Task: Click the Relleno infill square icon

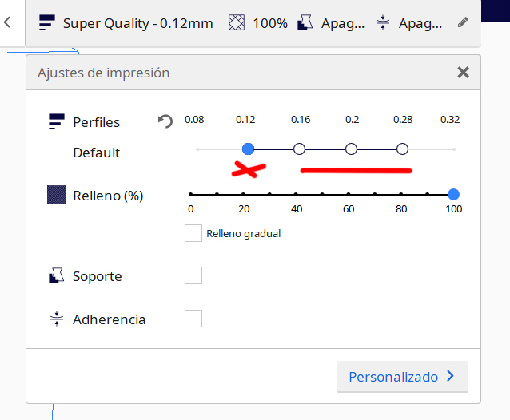Action: click(57, 195)
